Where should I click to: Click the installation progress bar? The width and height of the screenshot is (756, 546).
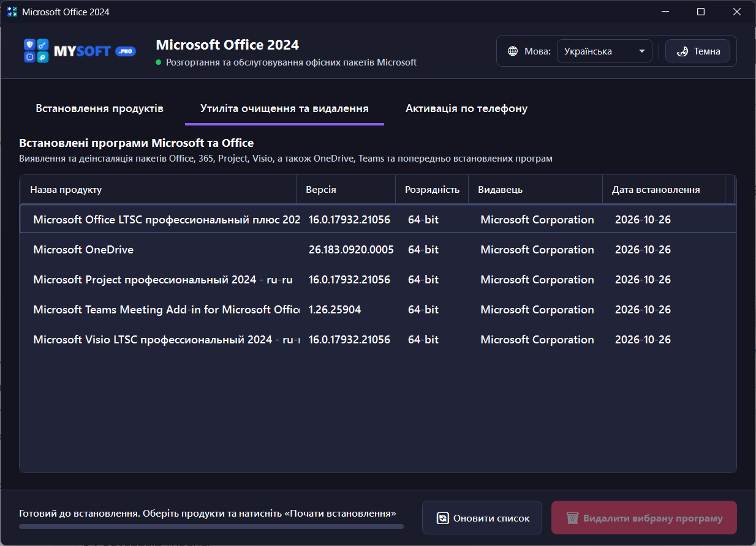click(x=211, y=526)
